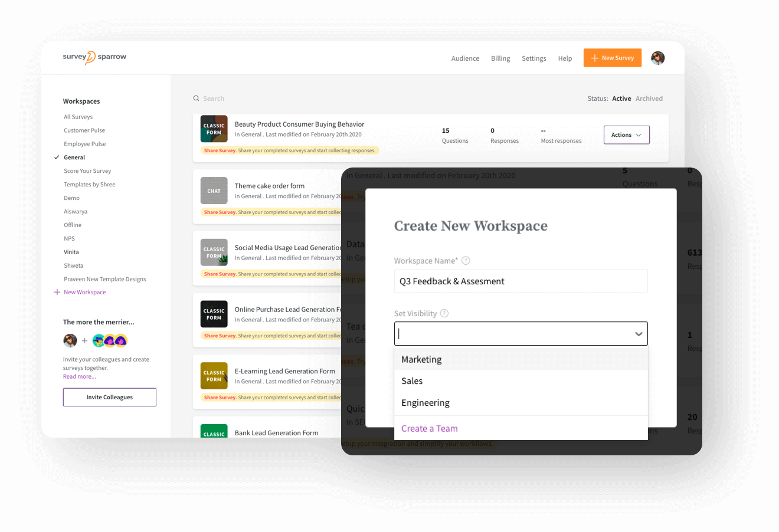Image resolution: width=779 pixels, height=532 pixels.
Task: Click inside the Workspace Name input field
Action: tap(521, 281)
